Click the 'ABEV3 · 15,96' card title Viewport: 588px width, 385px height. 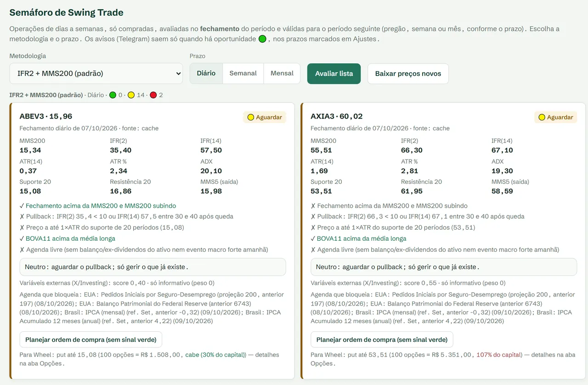tap(46, 116)
